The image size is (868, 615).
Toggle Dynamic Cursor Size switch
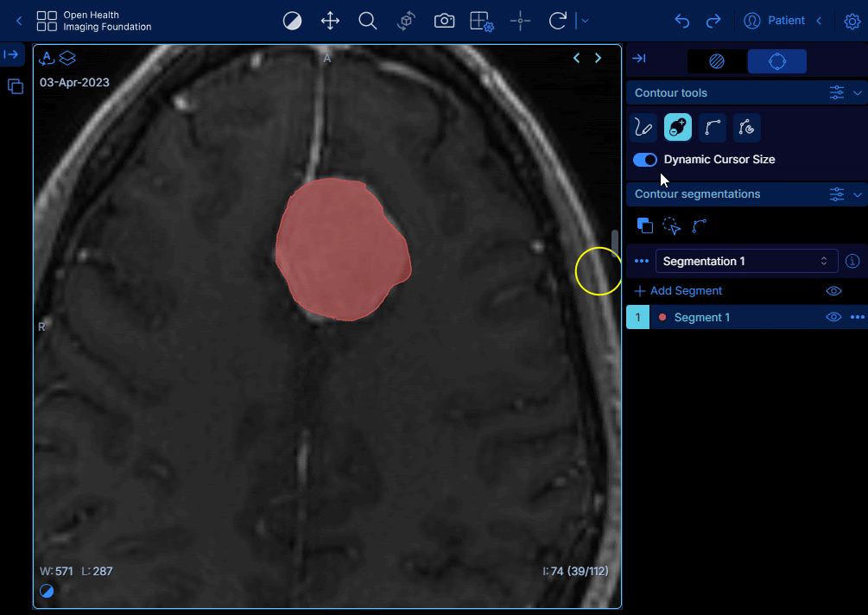click(645, 160)
